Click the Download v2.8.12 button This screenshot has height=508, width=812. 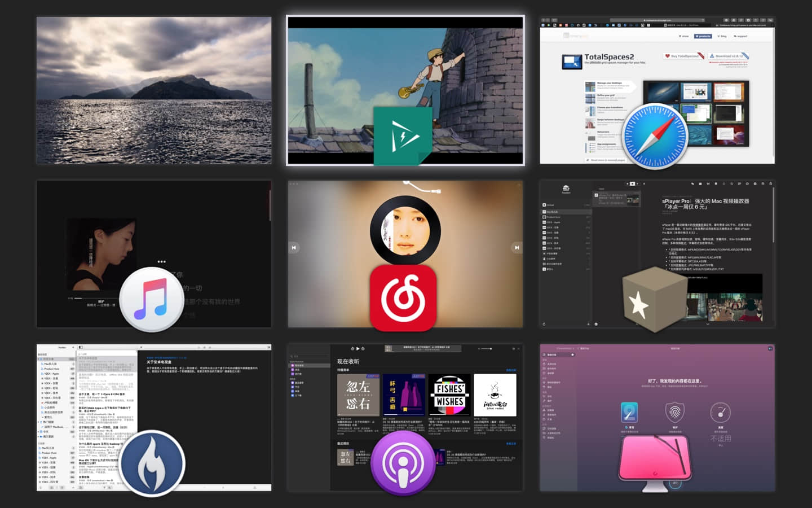728,56
